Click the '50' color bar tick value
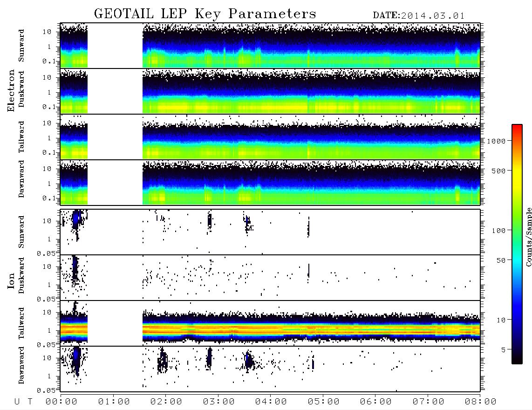This screenshot has height=410, width=532. click(501, 260)
